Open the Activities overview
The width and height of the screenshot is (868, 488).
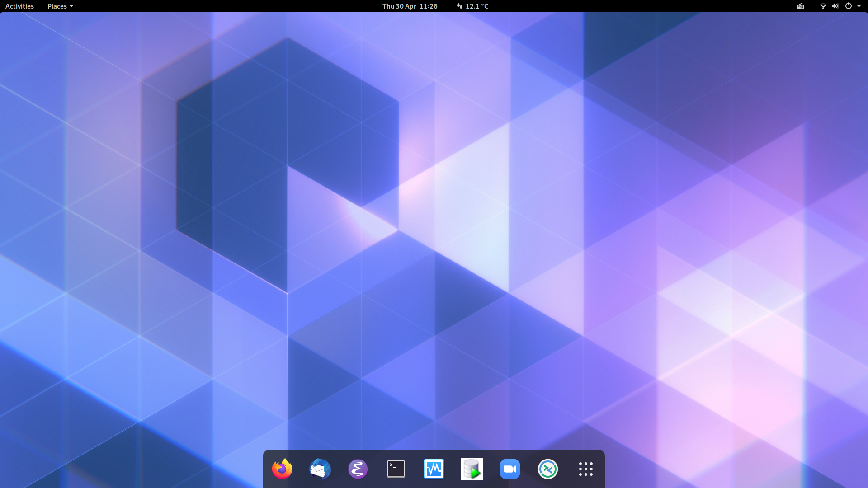(19, 6)
